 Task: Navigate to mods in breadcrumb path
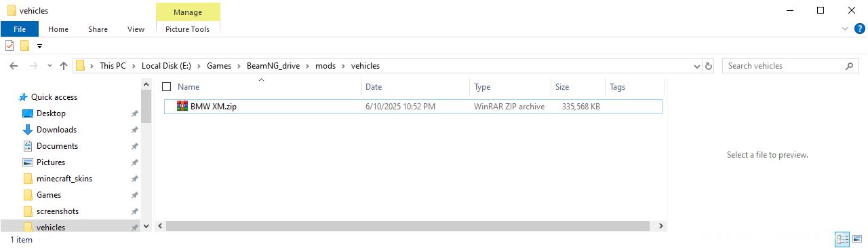(x=325, y=66)
